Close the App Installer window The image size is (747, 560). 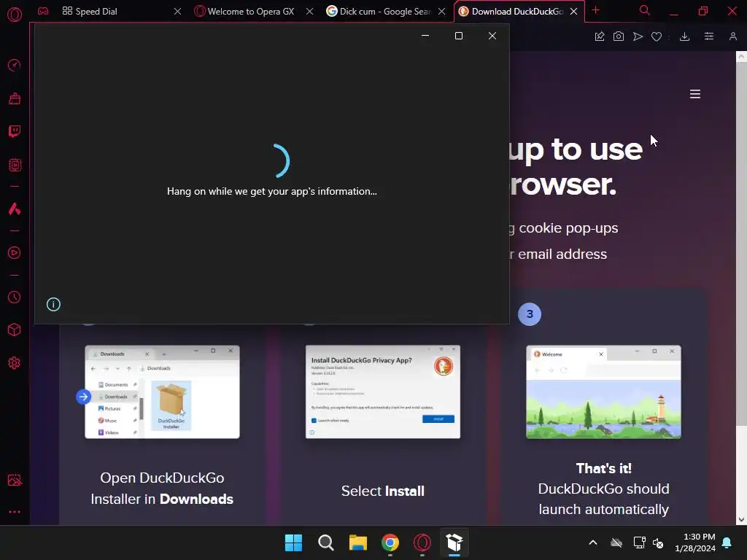click(x=492, y=36)
